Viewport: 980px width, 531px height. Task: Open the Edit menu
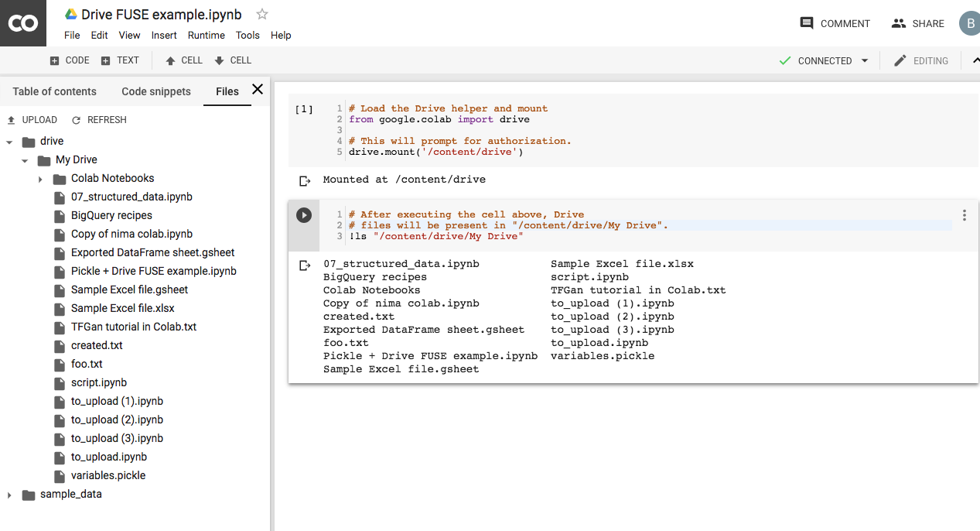pos(99,35)
